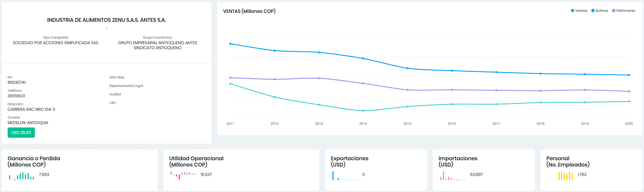Click the Industria de Alimentos Zenu company title
The height and width of the screenshot is (192, 644).
107,20
